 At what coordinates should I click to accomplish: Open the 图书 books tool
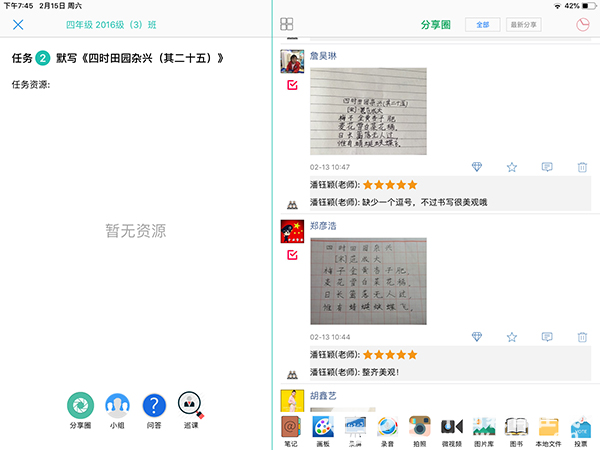point(516,431)
